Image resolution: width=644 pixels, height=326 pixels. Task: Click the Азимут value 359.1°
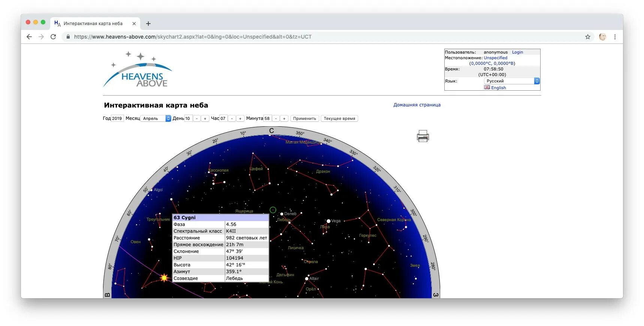pos(234,272)
